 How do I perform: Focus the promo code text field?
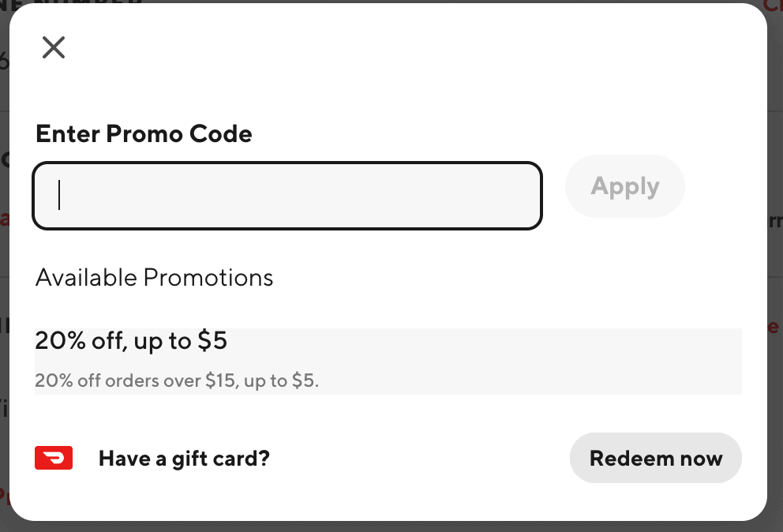click(287, 195)
